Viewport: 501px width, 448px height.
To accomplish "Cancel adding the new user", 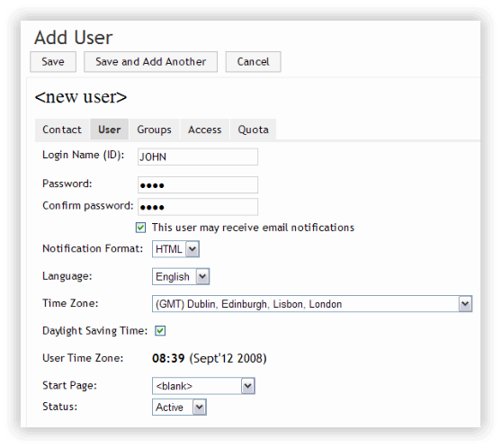I will click(253, 62).
